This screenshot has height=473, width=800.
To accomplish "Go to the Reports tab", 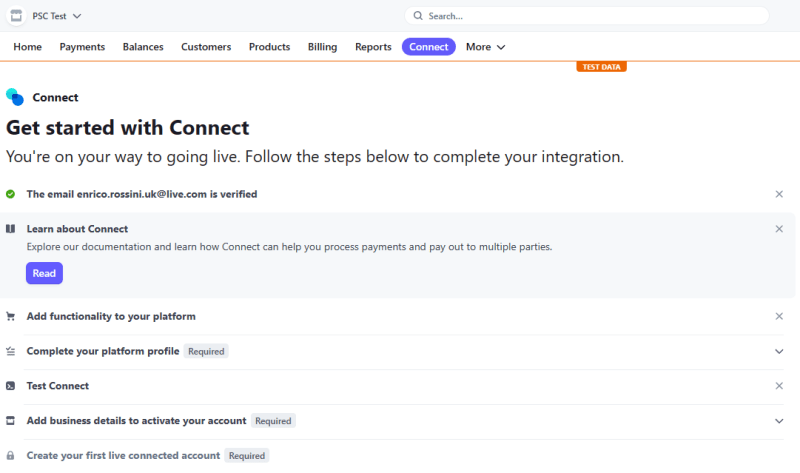I will [373, 47].
